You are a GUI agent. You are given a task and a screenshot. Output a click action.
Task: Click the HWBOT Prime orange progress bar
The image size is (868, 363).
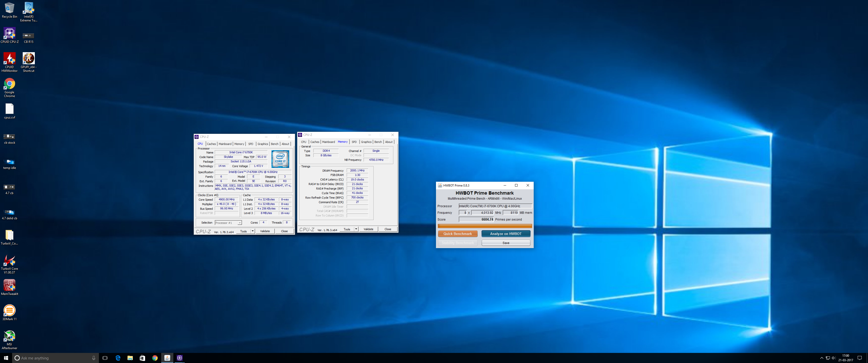click(484, 226)
